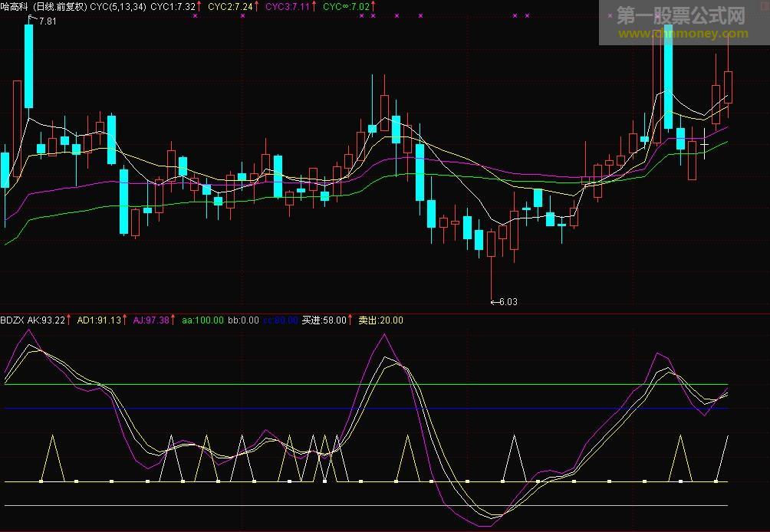The width and height of the screenshot is (770, 532).
Task: Click the AK:93.22 indicator value
Action: [46, 320]
